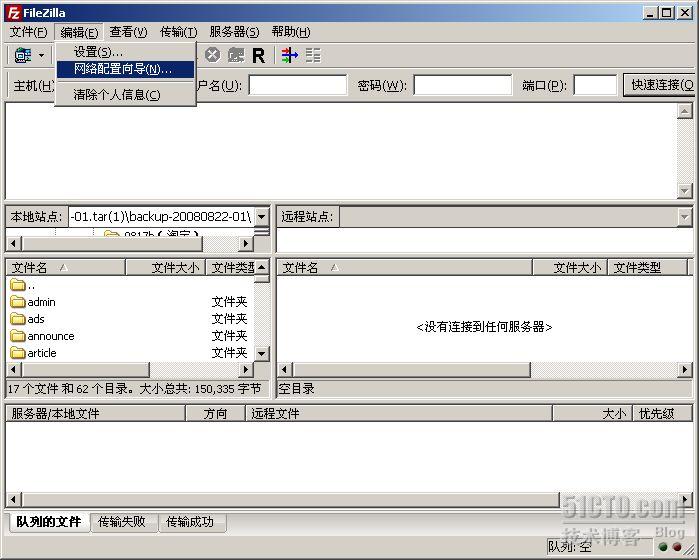This screenshot has height=560, width=699.
Task: Open the remote site path dropdown
Action: (684, 217)
